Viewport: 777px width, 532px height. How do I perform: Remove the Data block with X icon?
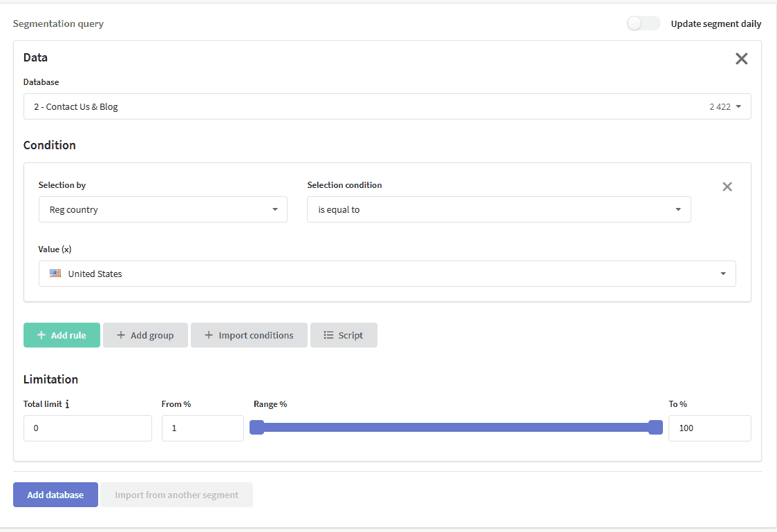741,59
